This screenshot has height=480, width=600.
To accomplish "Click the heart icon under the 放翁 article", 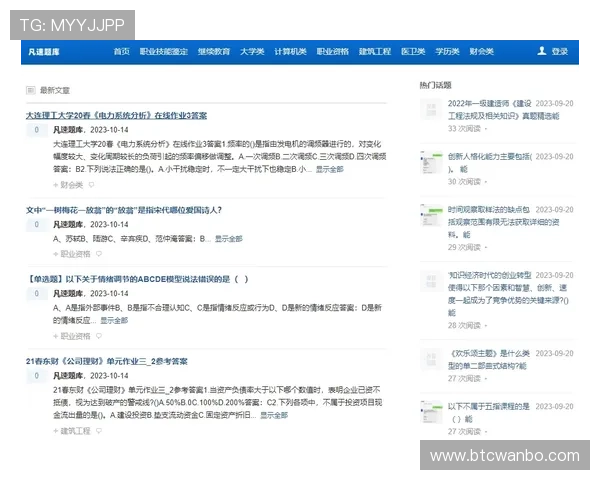I will (x=99, y=254).
